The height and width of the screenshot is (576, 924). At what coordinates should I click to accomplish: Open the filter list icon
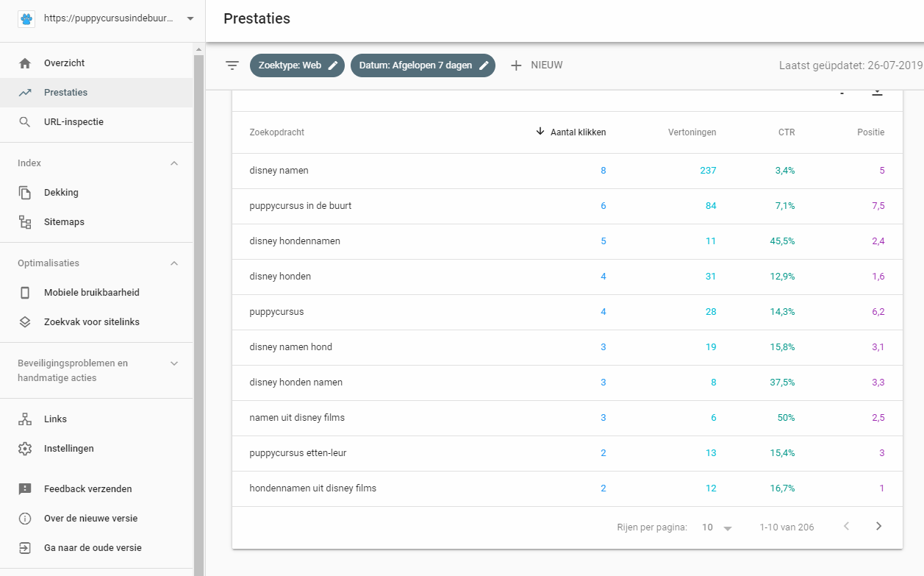point(232,65)
